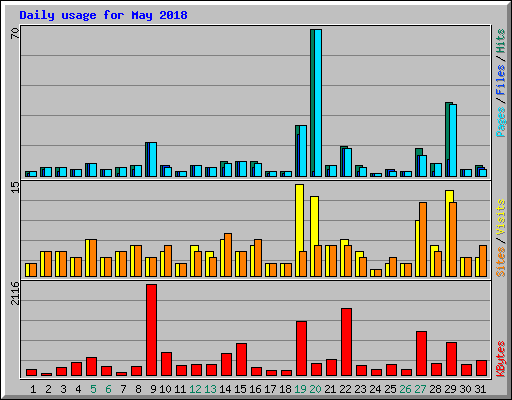Screen dimensions: 512x400
Task: Click the day 9 cyan pages bar
Action: pos(153,159)
